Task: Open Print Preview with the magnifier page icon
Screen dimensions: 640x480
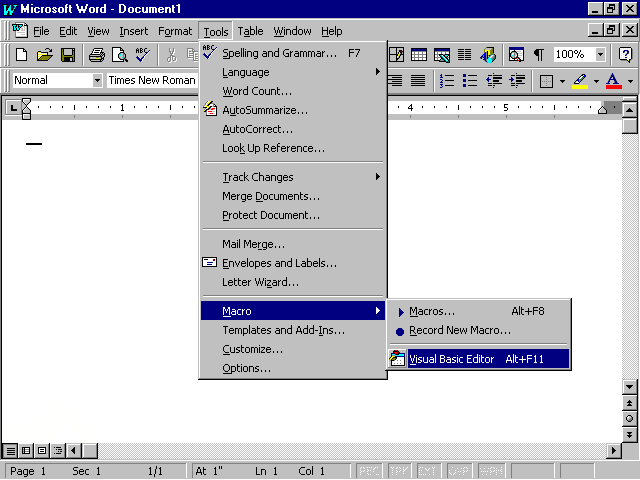Action: [x=120, y=55]
